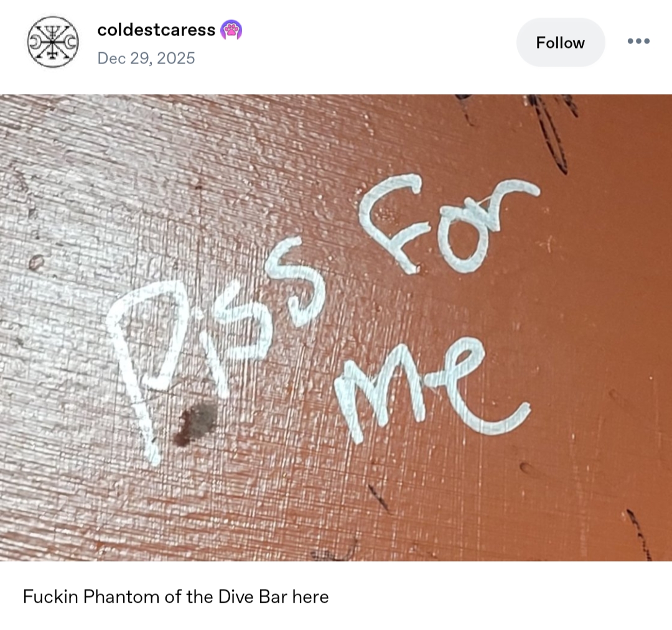Screen dimensions: 672x630
Task: Click the runic symbol profile picture
Action: pos(53,42)
